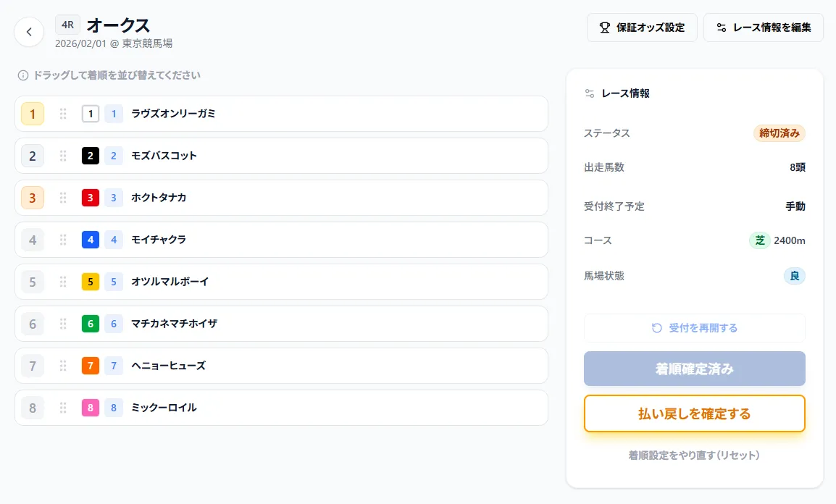Image resolution: width=836 pixels, height=504 pixels.
Task: Click the 良 track condition badge
Action: pos(794,275)
